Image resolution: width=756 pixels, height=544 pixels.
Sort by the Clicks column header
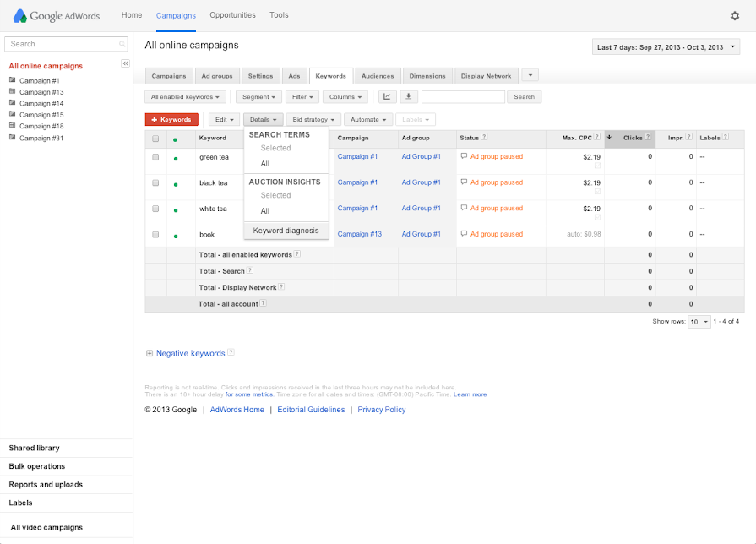(632, 138)
